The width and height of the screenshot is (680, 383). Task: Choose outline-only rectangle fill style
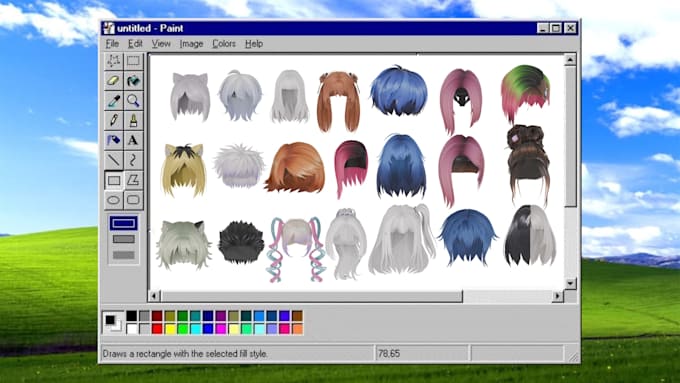(124, 223)
